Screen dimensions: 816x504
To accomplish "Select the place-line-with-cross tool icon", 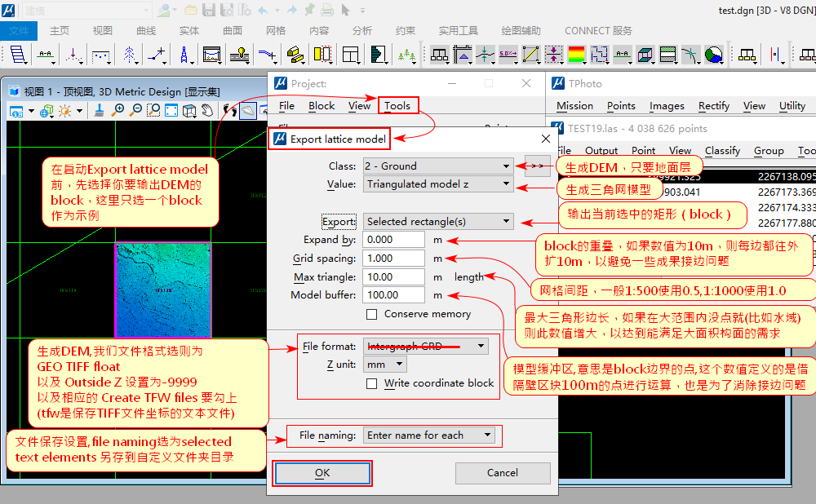I will (x=156, y=54).
